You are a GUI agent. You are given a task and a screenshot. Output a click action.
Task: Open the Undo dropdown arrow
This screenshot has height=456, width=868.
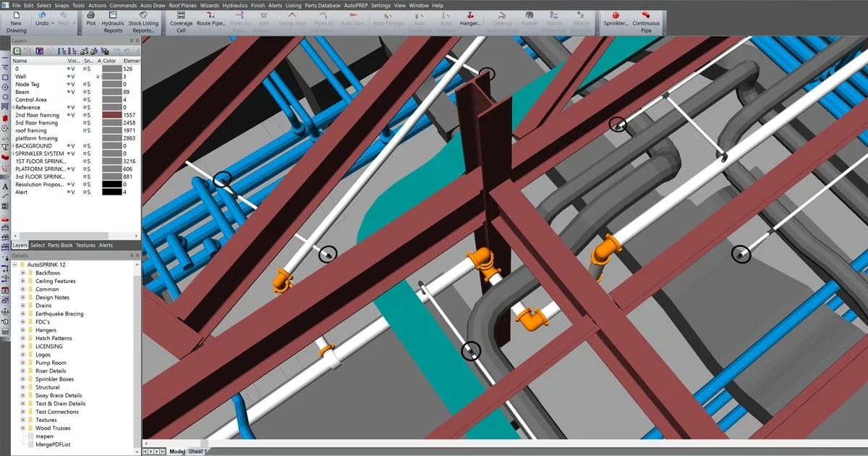pyautogui.click(x=52, y=23)
